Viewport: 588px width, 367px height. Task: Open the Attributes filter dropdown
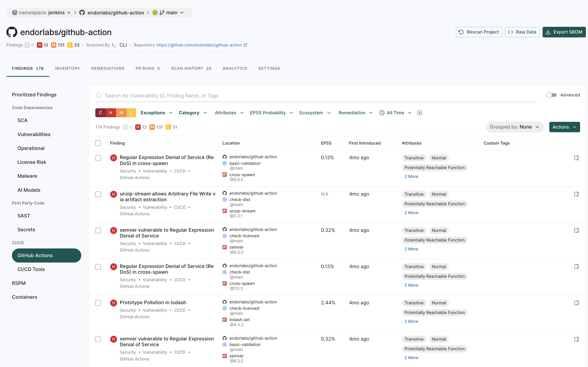coord(229,113)
